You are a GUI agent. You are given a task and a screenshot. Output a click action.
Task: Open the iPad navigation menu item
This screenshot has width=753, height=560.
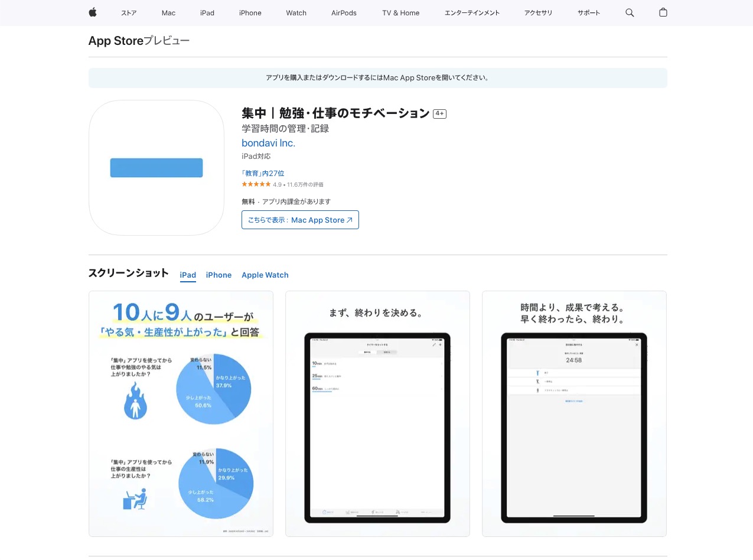point(207,13)
